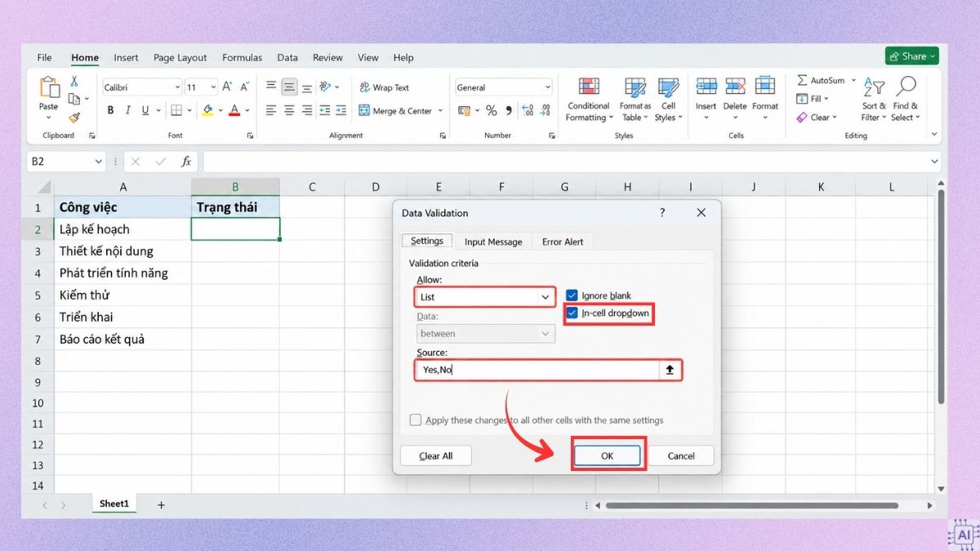Toggle Wrap Text
Viewport: 980px width, 551px height.
pyautogui.click(x=384, y=87)
